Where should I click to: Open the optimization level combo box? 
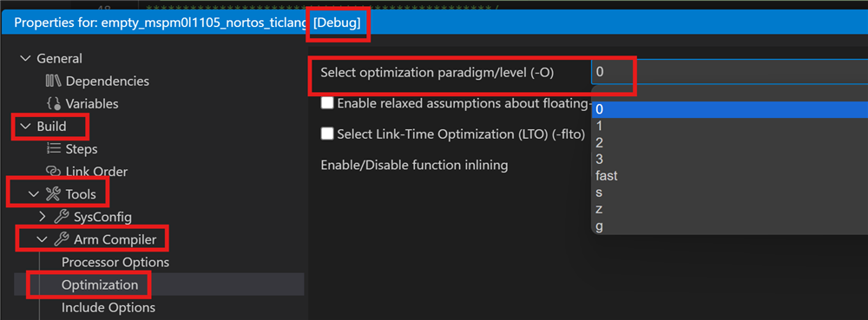point(729,72)
